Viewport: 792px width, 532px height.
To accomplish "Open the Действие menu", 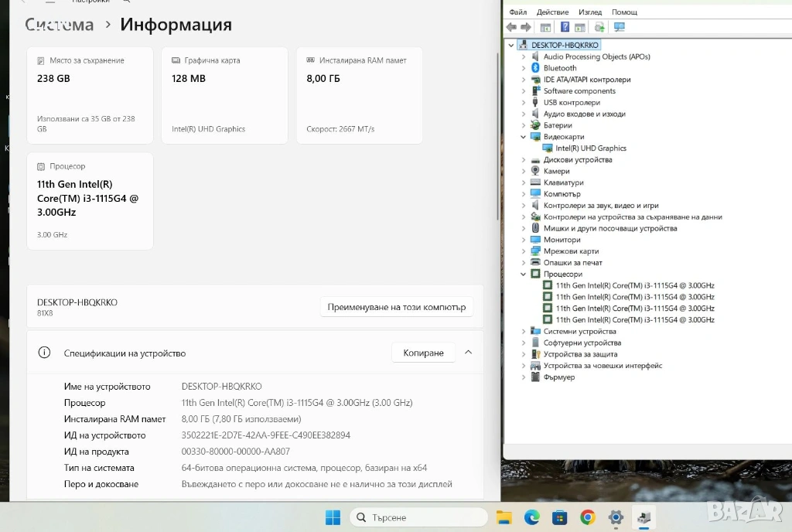I will coord(552,12).
